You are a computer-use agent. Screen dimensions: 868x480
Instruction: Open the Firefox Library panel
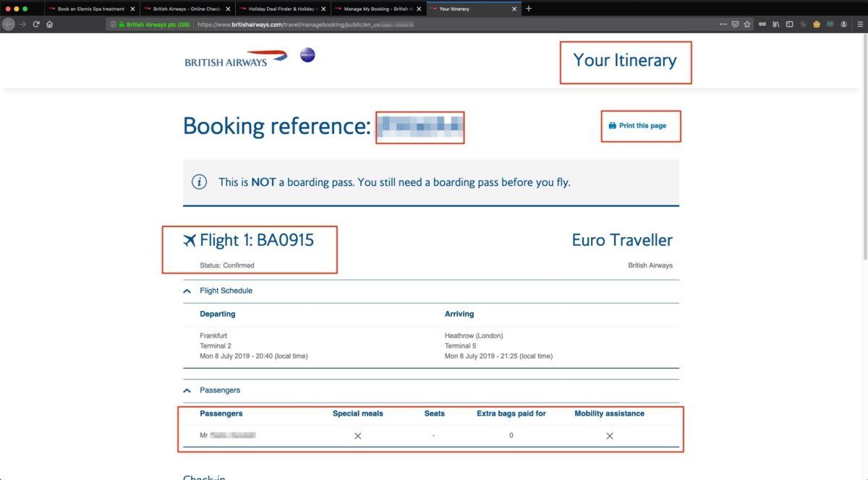coord(775,24)
